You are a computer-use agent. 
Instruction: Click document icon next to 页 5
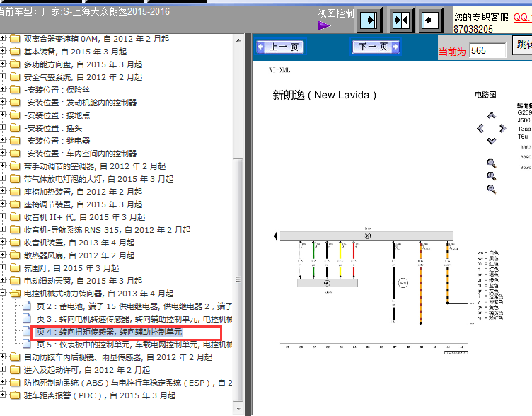[27, 344]
